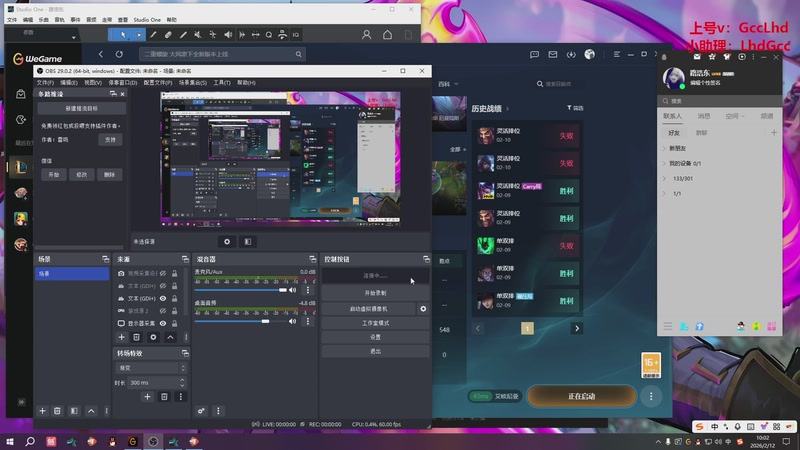Toggle visibility of first 文本 (GDI+) source
The image size is (800, 450).
coord(163,286)
